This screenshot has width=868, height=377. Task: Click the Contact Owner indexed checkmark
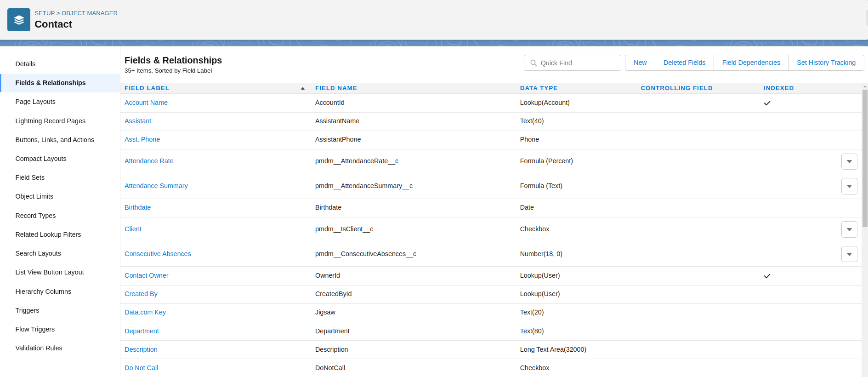point(767,276)
